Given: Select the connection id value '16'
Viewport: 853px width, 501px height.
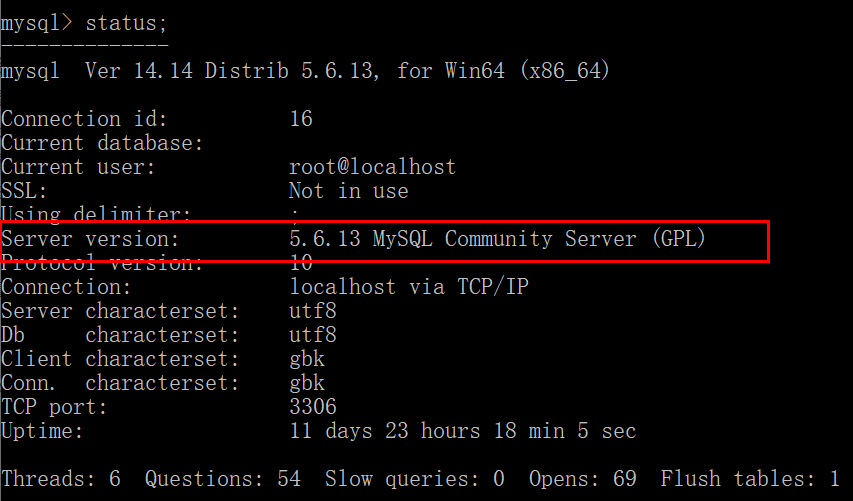Looking at the screenshot, I should tap(301, 119).
